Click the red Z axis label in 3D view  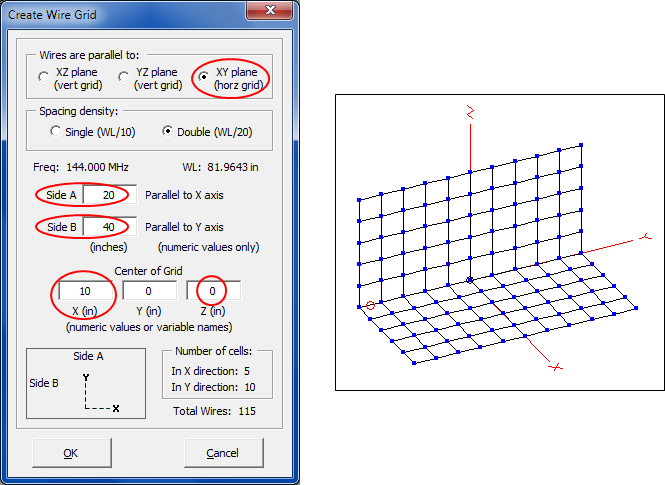tap(468, 115)
